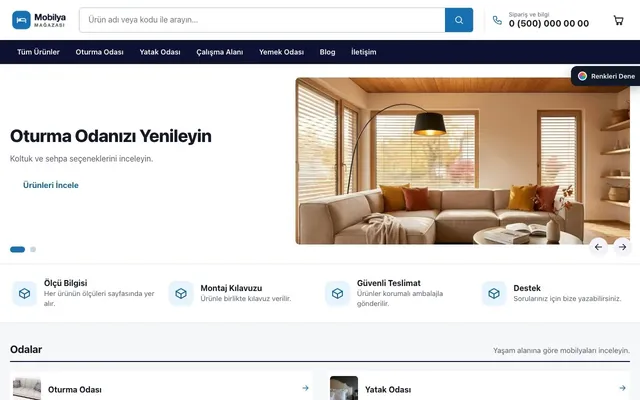Click the Yatak Odası bedroom thumbnail
640x400 pixels.
tap(344, 388)
